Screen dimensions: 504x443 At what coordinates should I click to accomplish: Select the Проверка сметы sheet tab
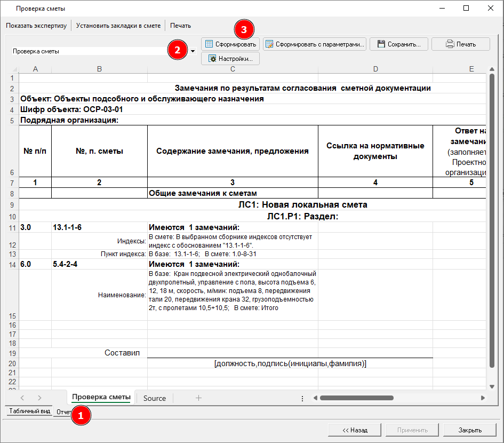click(101, 398)
